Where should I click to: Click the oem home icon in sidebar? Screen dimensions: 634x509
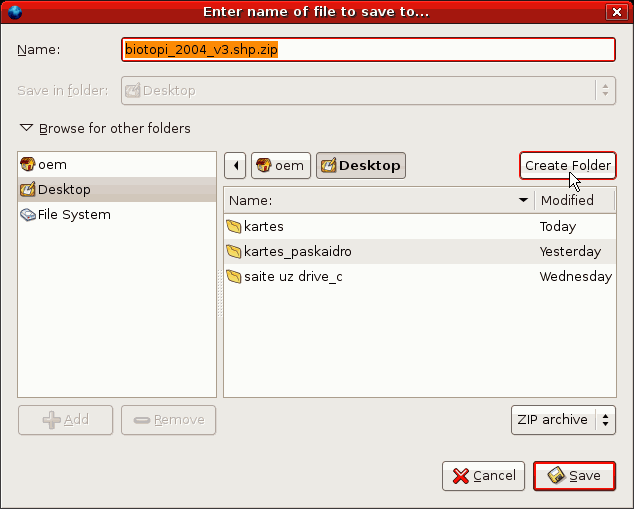27,164
